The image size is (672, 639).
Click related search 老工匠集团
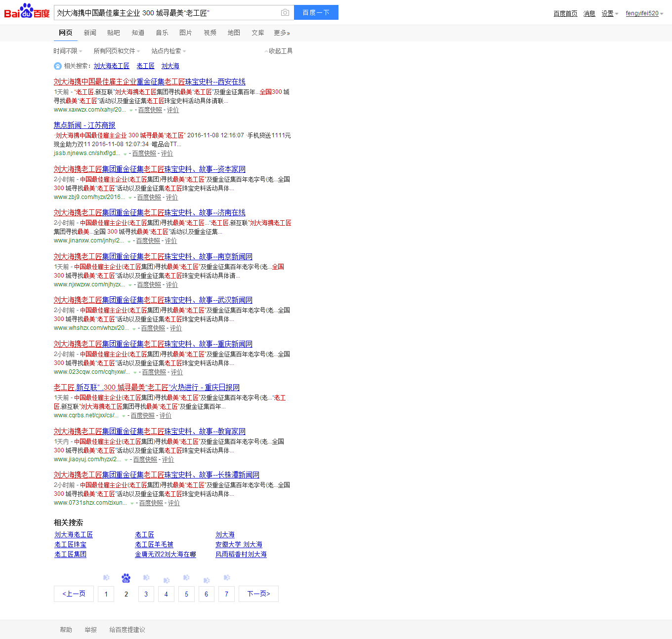(x=70, y=555)
